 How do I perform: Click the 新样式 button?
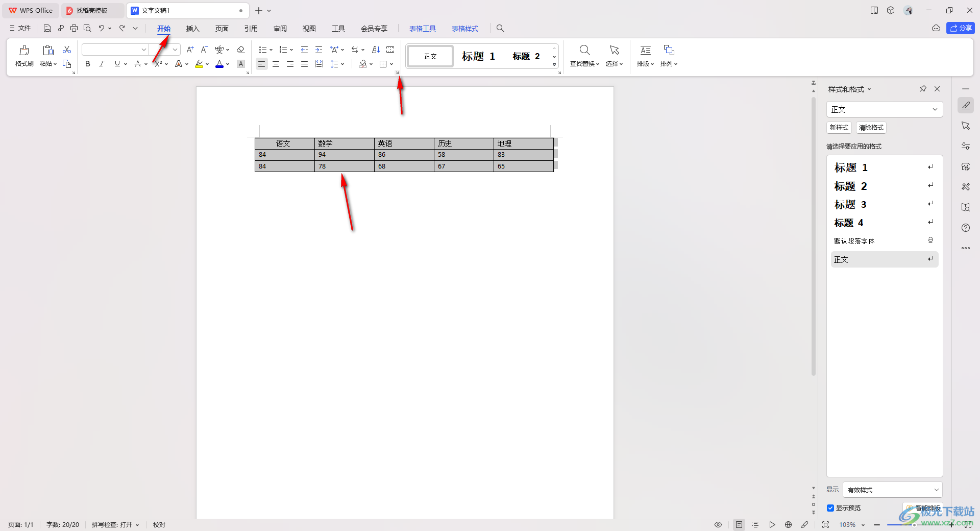[x=839, y=128]
